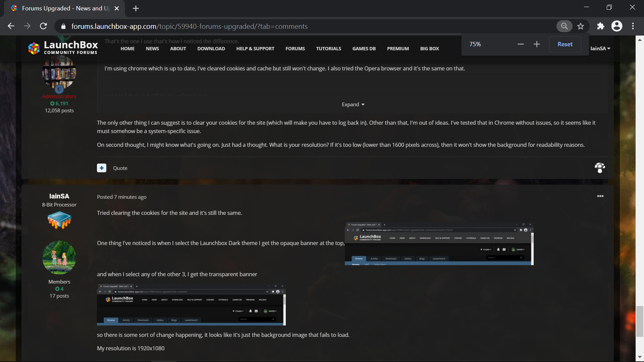Reload the forum page
The height and width of the screenshot is (362, 644).
[x=43, y=26]
